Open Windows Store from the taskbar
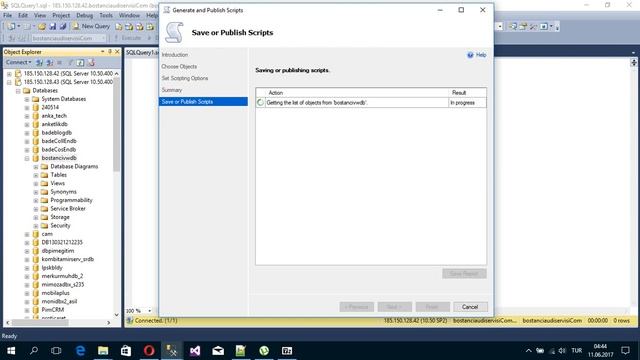The height and width of the screenshot is (360, 640). (x=126, y=351)
